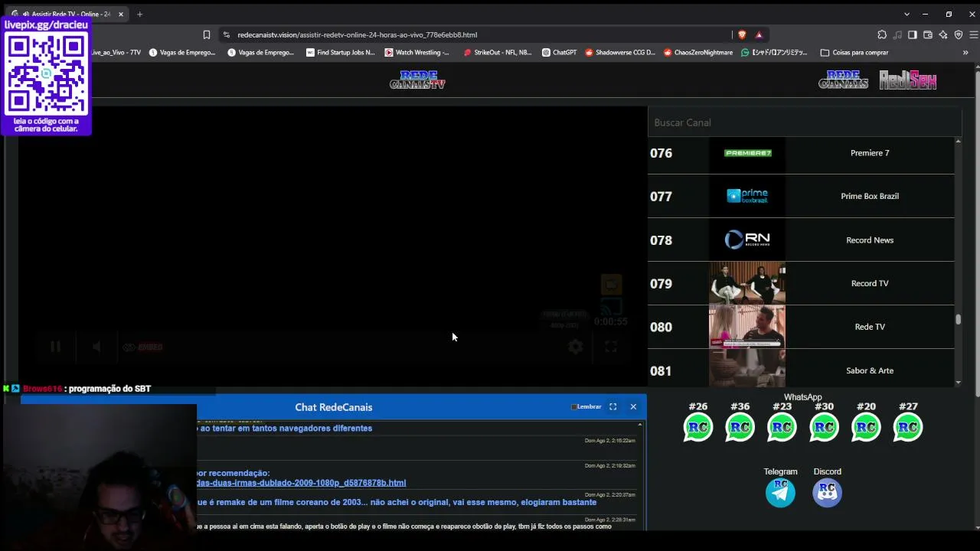Click the browser address bar URL
The width and height of the screenshot is (980, 551).
click(x=357, y=34)
